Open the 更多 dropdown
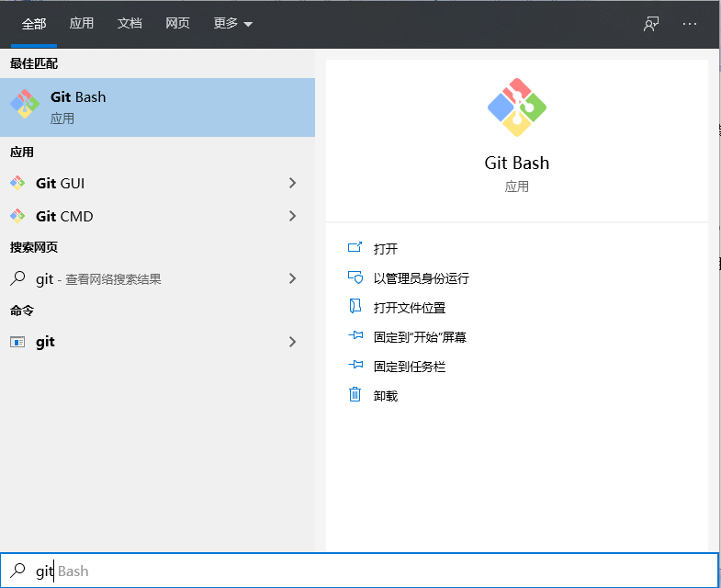The width and height of the screenshot is (721, 588). (x=232, y=24)
